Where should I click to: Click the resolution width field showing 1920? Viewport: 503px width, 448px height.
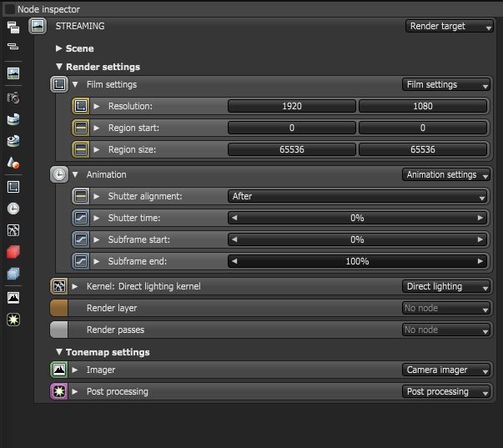coord(292,107)
